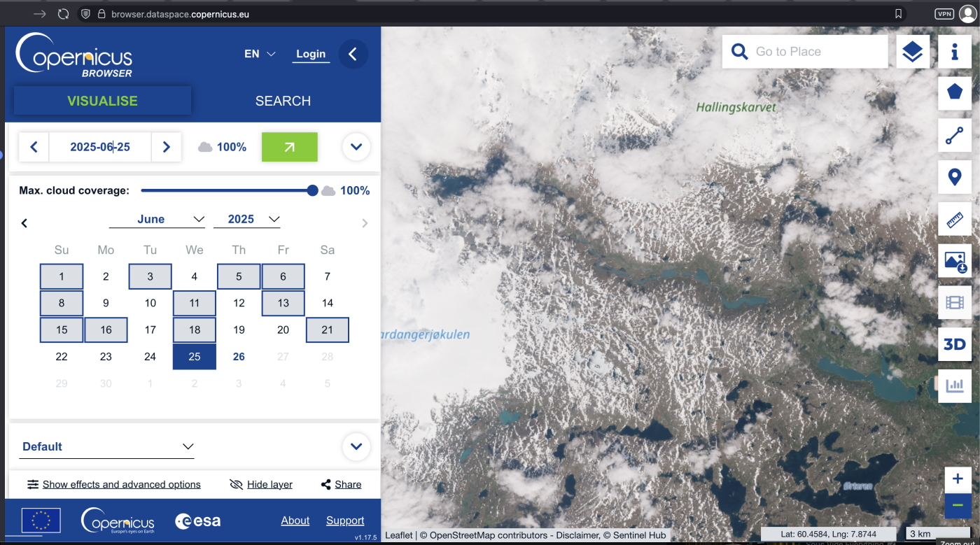Image resolution: width=980 pixels, height=545 pixels.
Task: Open the image download tool
Action: (954, 262)
